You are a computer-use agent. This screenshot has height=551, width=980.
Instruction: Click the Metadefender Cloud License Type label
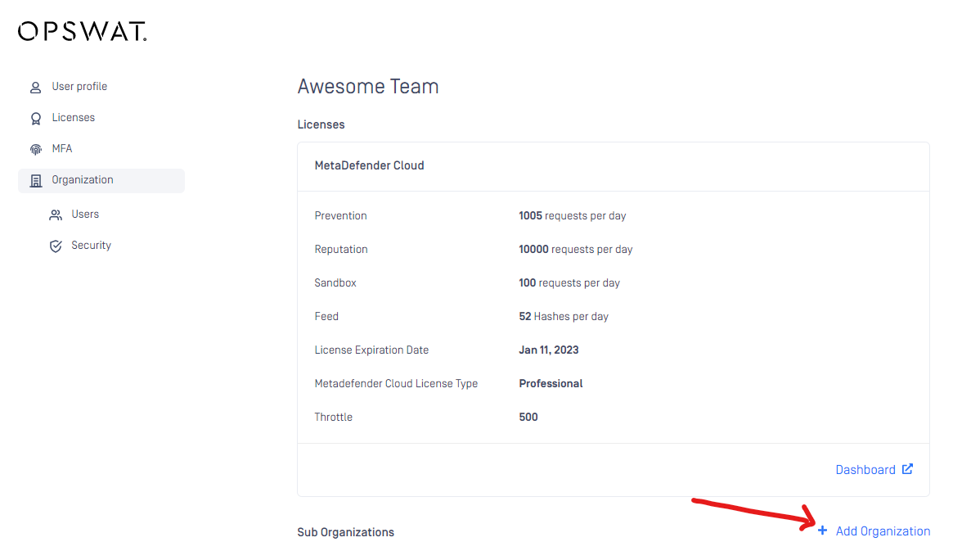pos(396,384)
